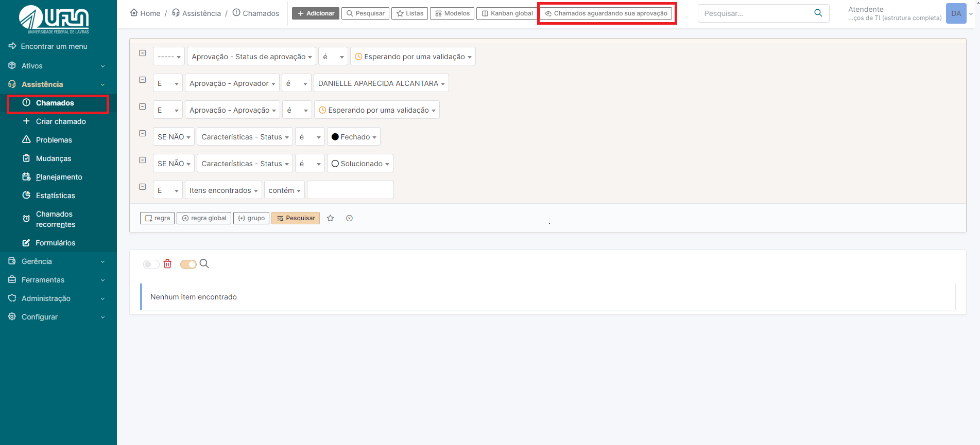Toggle the grey switch left of the trash
The height and width of the screenshot is (445, 980).
[151, 264]
